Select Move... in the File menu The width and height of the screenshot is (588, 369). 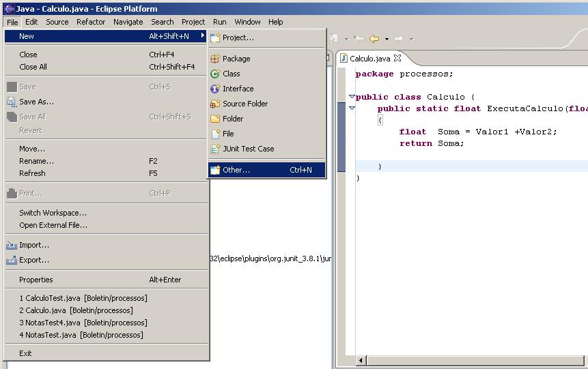click(x=107, y=149)
